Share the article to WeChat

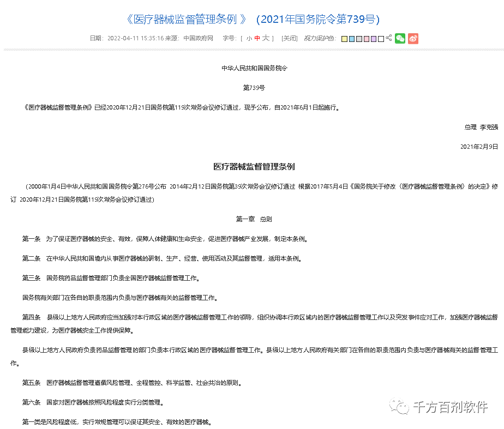pos(400,38)
